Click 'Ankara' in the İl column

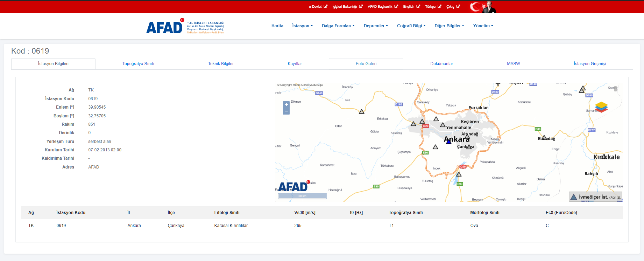click(134, 226)
